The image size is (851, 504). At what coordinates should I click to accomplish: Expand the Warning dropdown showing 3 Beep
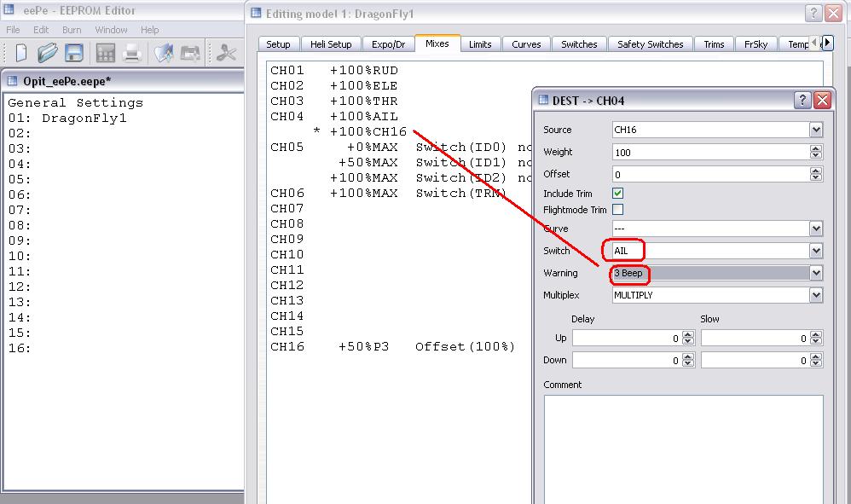[815, 273]
